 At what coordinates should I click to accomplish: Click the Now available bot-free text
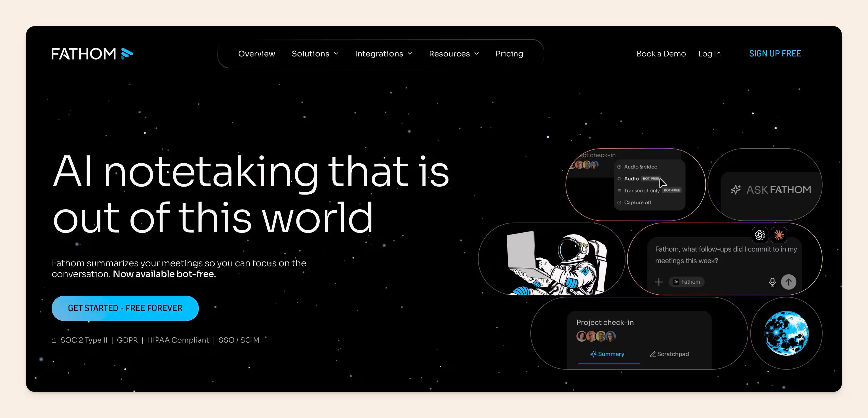coord(164,274)
